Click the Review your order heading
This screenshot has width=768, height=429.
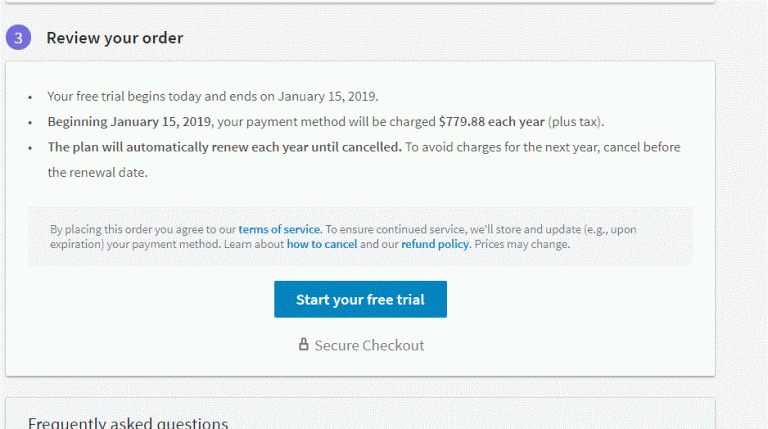(x=115, y=38)
